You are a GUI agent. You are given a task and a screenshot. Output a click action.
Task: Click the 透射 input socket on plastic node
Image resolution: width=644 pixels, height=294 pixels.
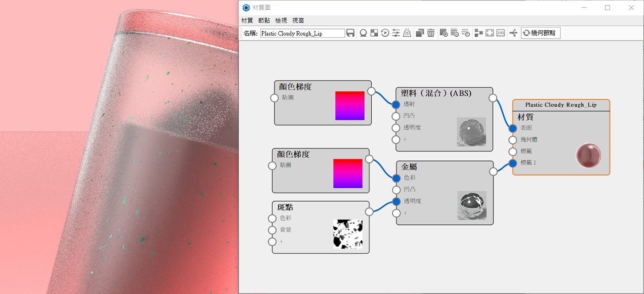pyautogui.click(x=396, y=104)
